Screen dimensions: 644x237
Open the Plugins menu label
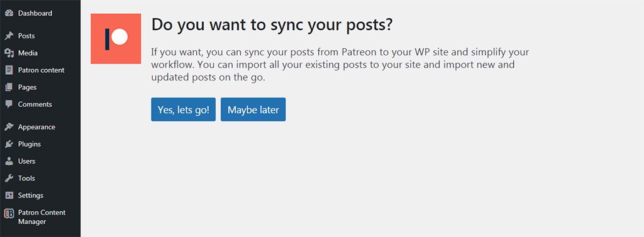[29, 144]
